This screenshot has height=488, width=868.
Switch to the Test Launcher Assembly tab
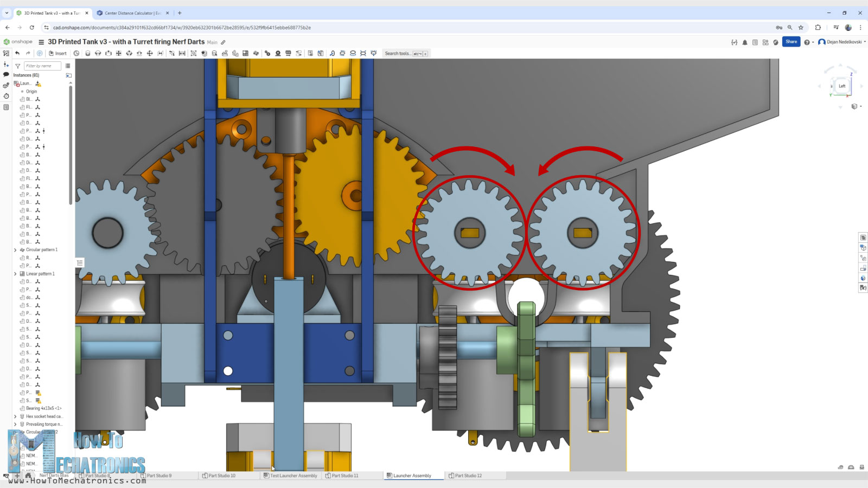(293, 476)
